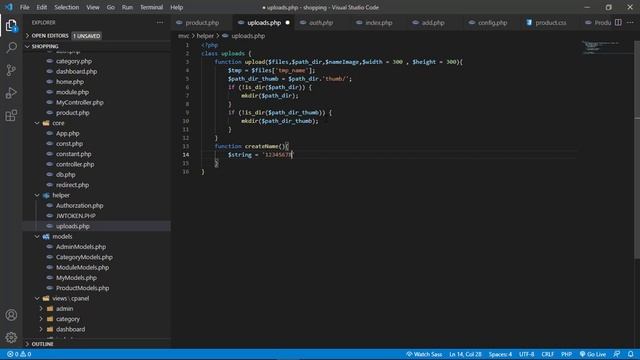This screenshot has height=360, width=640.
Task: Click the CRLF end of line indicator
Action: (x=547, y=354)
